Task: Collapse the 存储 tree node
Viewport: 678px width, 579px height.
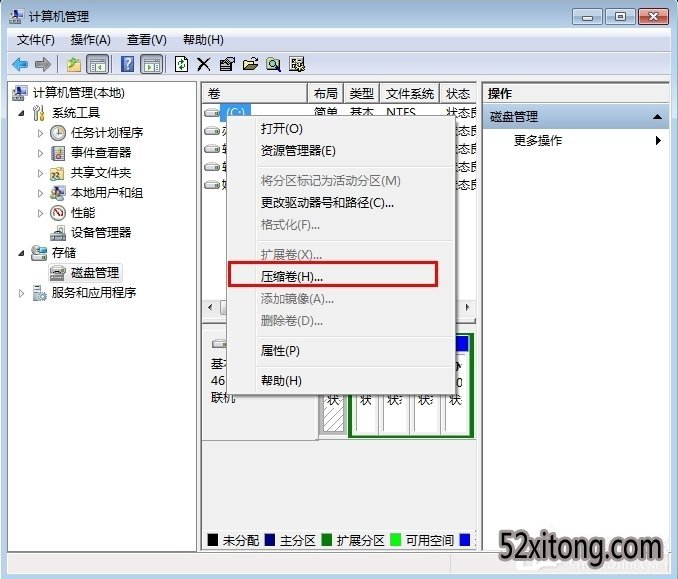Action: point(21,253)
